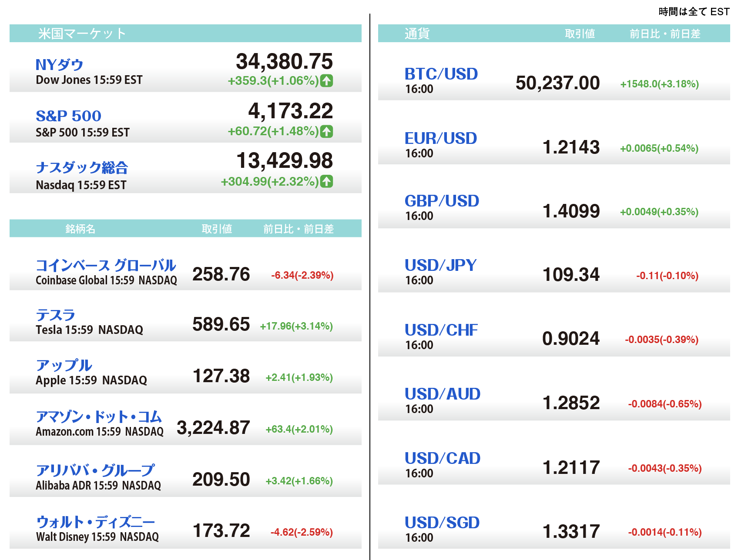The width and height of the screenshot is (738, 560).
Task: Open the アマゾン・ドット・コム stock link
Action: (99, 417)
